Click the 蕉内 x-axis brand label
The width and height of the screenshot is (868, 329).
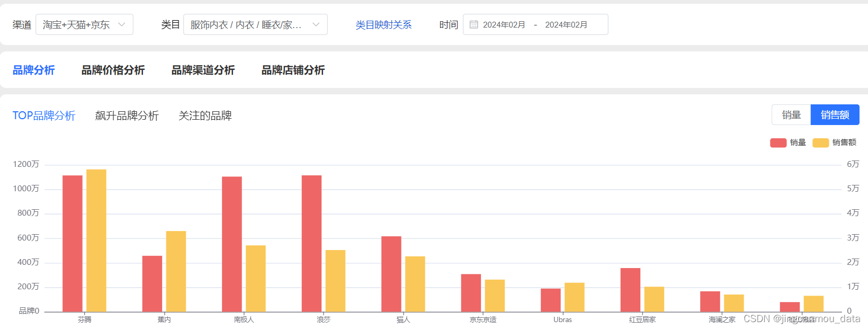coord(164,319)
